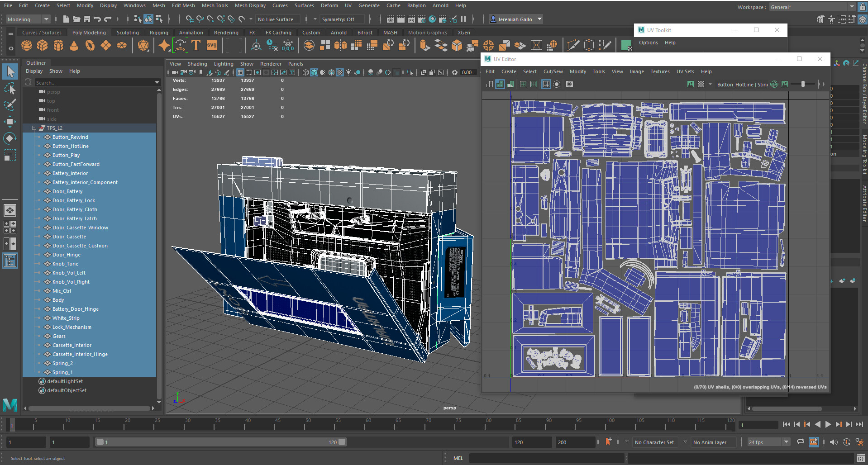Select Door_Cassette_Window in the Outliner

[80, 228]
